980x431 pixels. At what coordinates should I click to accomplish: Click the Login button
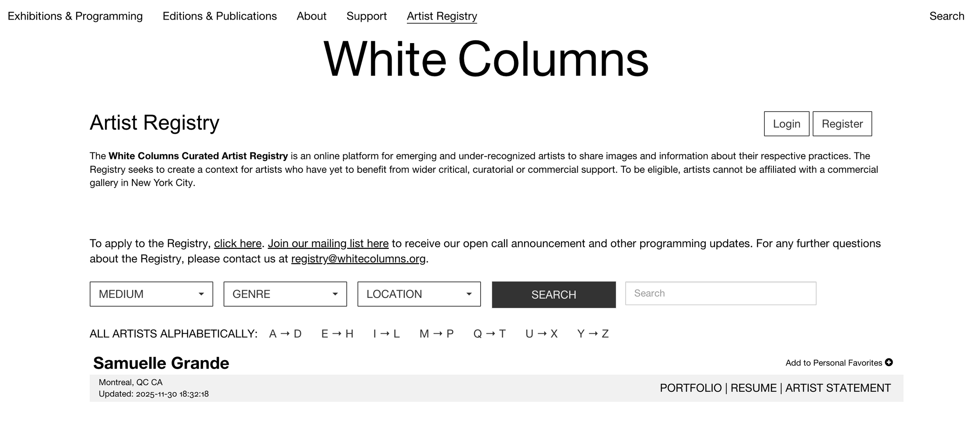(x=786, y=124)
